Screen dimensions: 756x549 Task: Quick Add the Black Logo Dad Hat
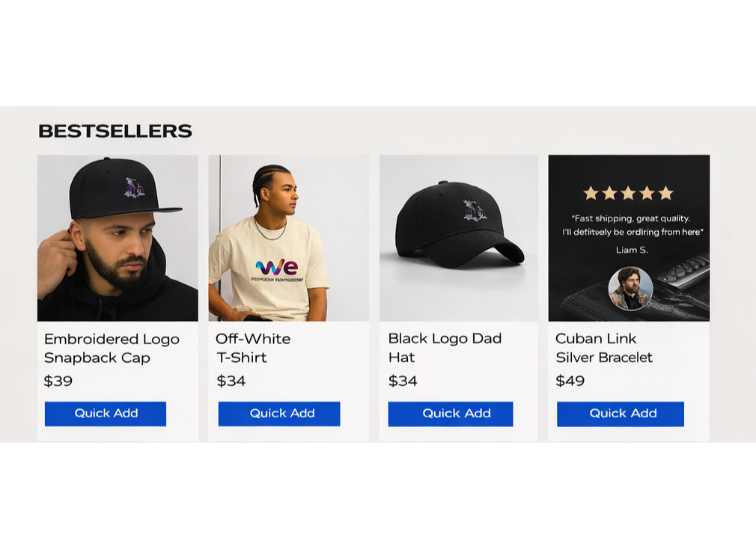point(451,414)
